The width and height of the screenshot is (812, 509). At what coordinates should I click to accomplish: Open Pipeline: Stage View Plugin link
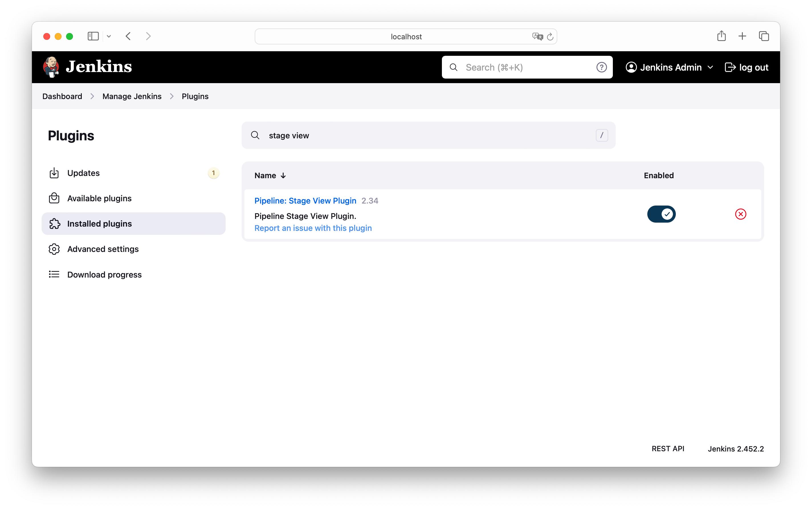click(305, 201)
